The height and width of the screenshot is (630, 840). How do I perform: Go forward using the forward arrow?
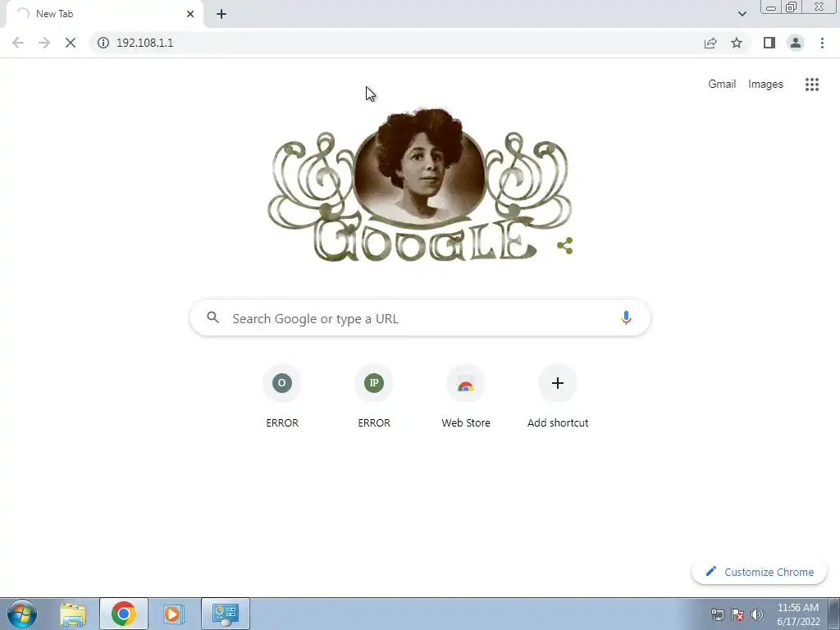click(x=44, y=43)
